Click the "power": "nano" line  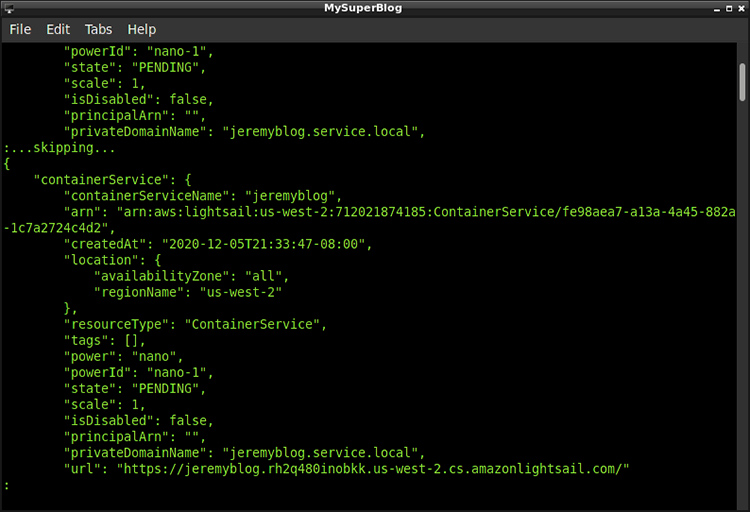(x=123, y=356)
